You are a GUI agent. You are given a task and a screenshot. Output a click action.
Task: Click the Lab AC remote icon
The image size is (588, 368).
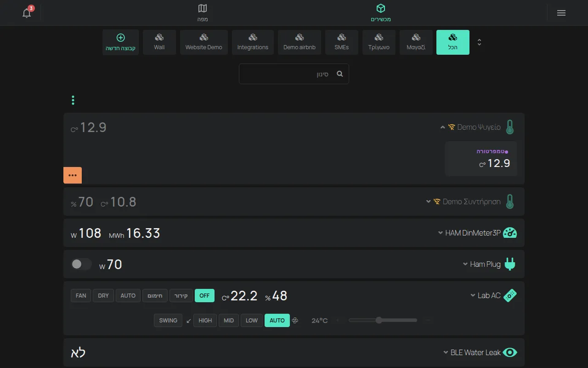[510, 295]
